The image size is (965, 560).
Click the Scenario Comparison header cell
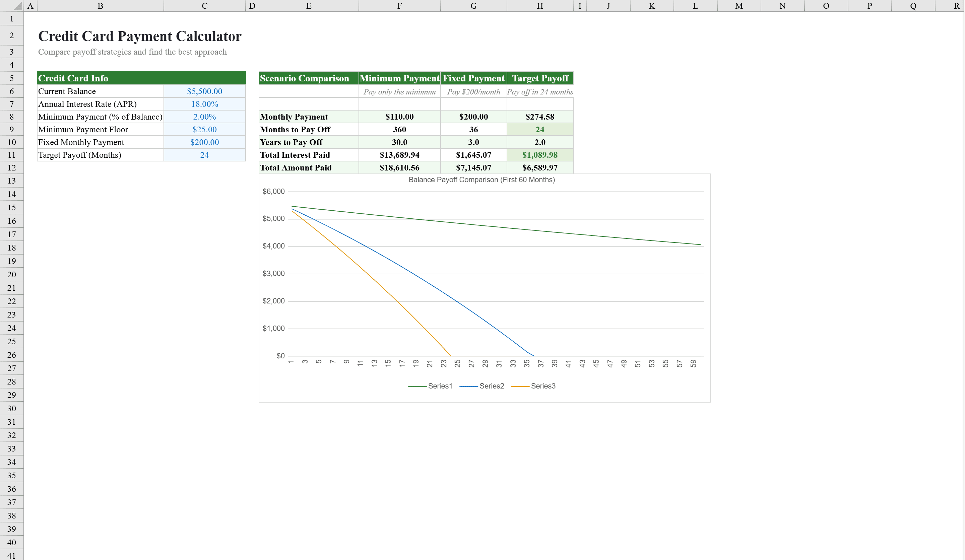point(305,78)
